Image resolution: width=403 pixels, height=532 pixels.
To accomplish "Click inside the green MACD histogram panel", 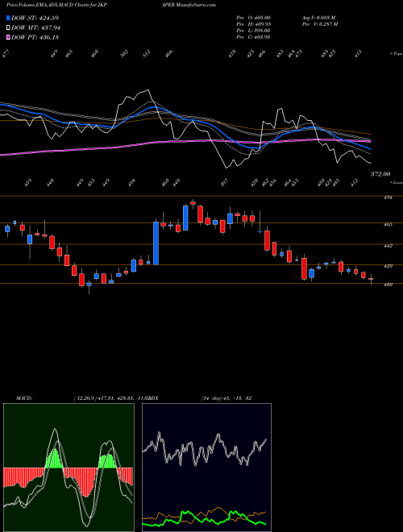I will click(69, 468).
